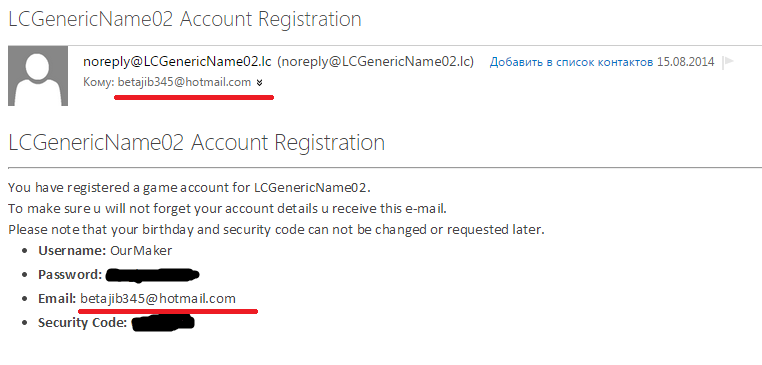This screenshot has height=365, width=762.
Task: Open the "Добавить в список контактов" link
Action: pyautogui.click(x=571, y=62)
